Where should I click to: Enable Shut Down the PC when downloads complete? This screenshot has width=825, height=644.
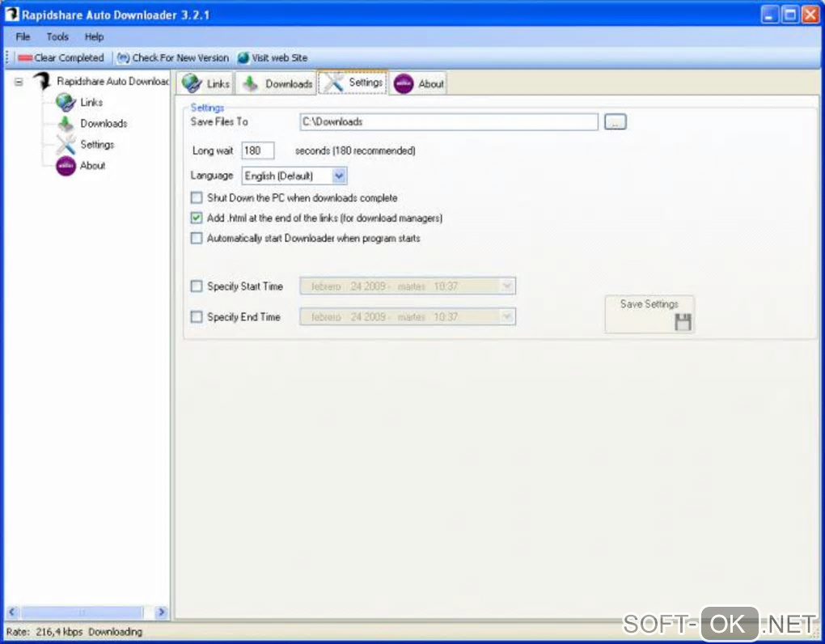pos(197,198)
